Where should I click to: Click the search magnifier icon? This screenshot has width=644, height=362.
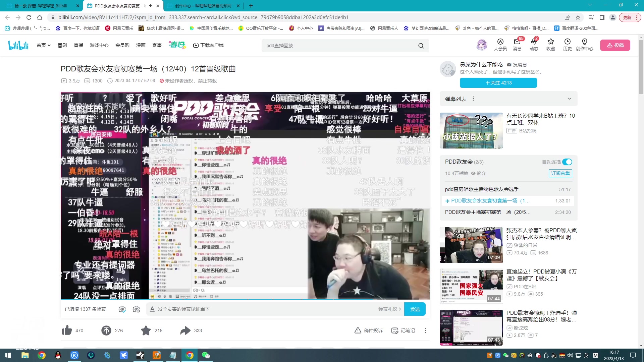click(x=421, y=46)
